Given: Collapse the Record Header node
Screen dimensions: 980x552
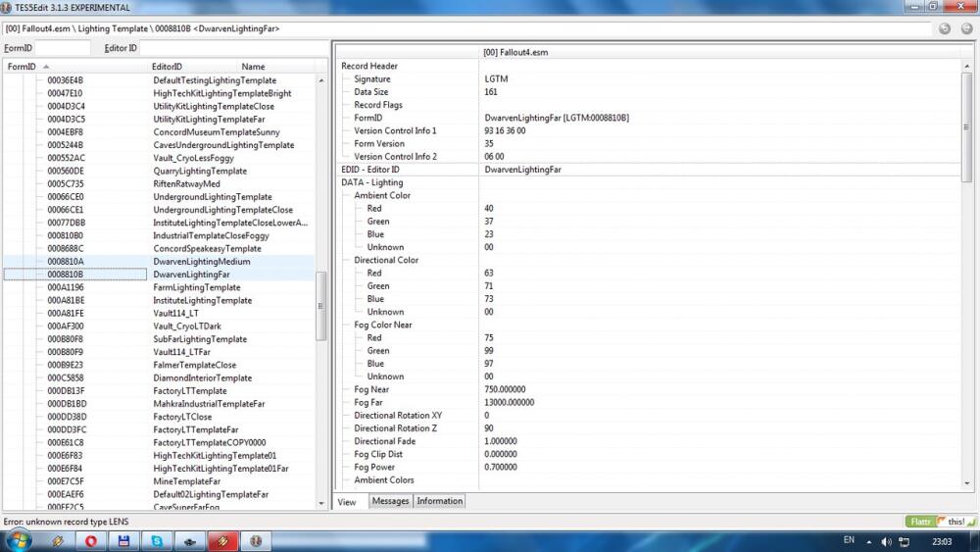Looking at the screenshot, I should (x=369, y=66).
